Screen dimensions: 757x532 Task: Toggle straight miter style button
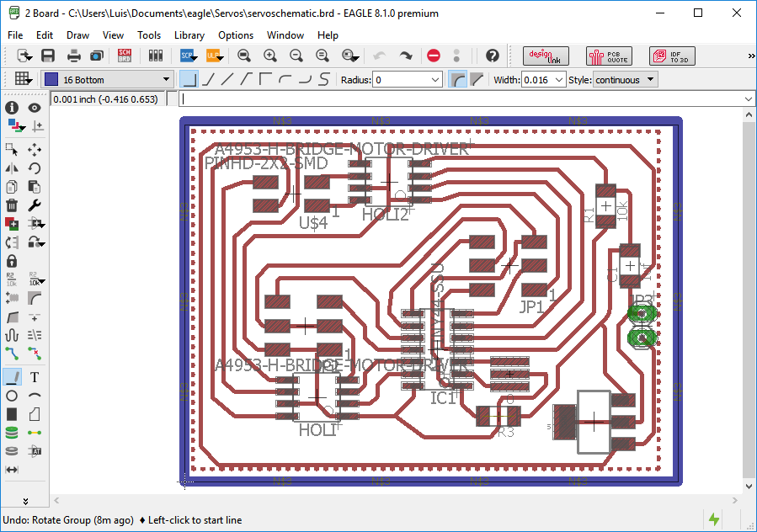tap(477, 80)
